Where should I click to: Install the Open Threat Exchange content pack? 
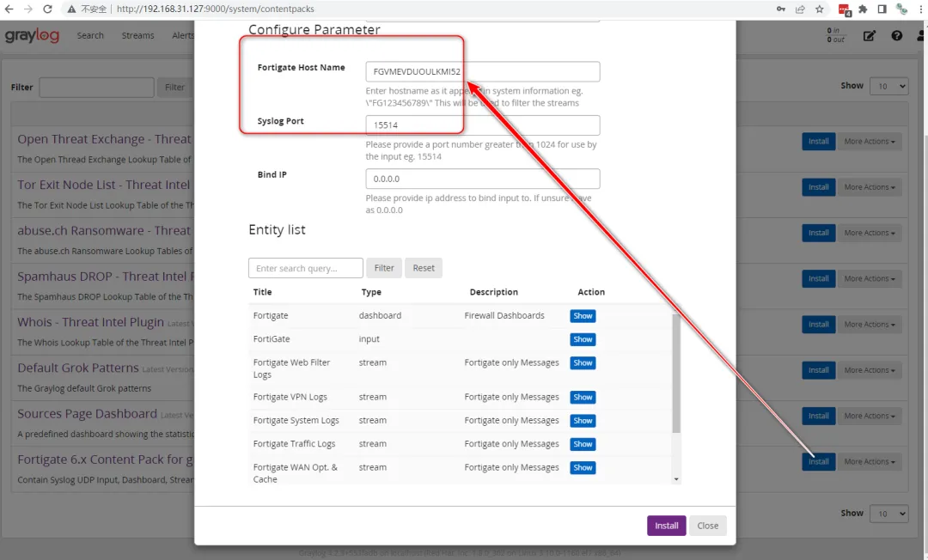point(819,142)
